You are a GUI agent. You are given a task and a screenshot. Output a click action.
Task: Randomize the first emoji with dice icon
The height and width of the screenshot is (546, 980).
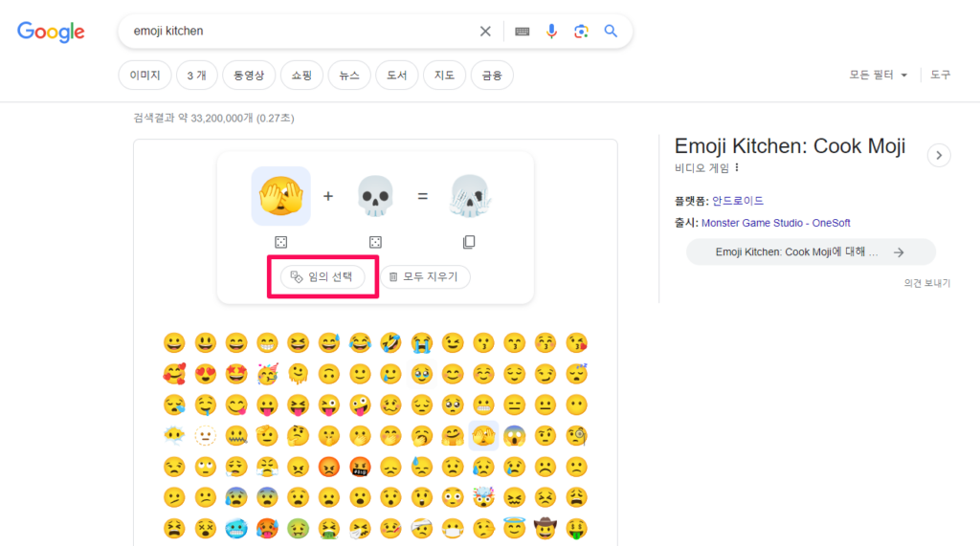coord(281,242)
